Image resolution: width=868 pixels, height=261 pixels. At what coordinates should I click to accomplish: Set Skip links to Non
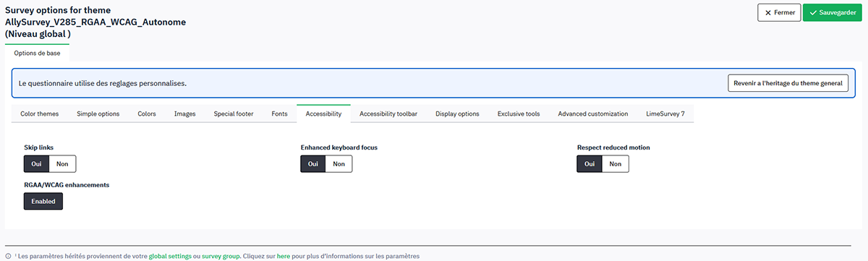point(62,164)
